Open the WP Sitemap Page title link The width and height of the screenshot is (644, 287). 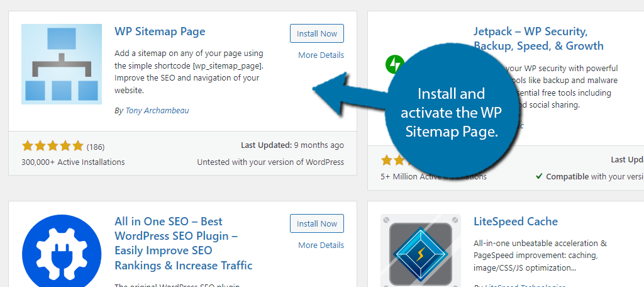pos(160,31)
